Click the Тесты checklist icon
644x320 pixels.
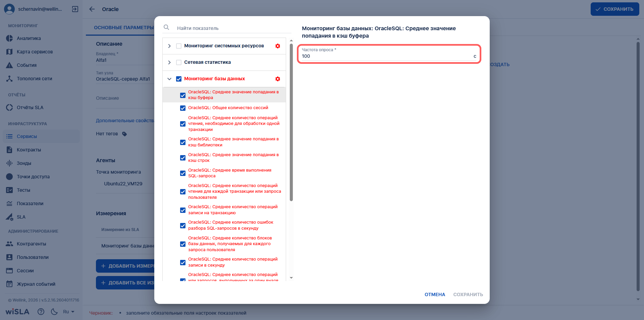click(9, 190)
